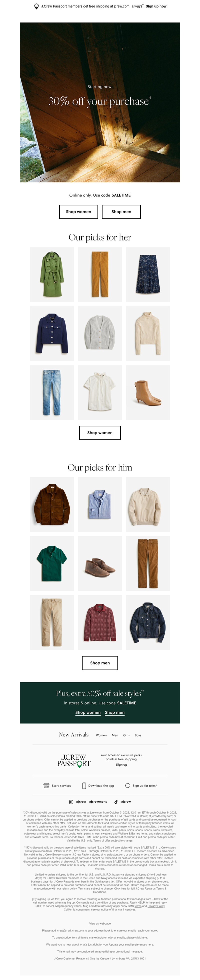Open the Instagram icon for @jcrew
Screen dimensions: 200x980
[x=71, y=801]
